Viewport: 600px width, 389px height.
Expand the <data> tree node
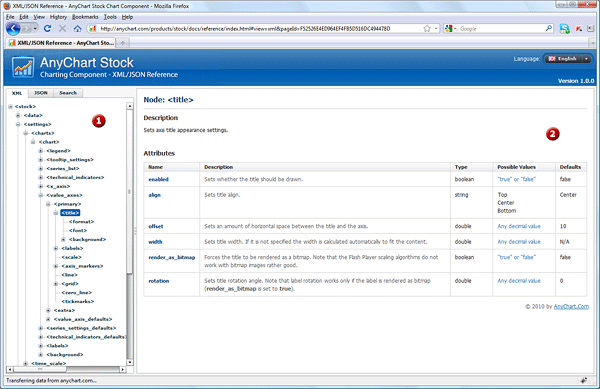coord(18,115)
